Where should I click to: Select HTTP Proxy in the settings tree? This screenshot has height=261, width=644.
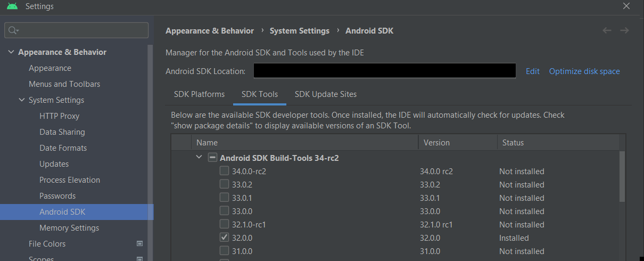point(60,116)
